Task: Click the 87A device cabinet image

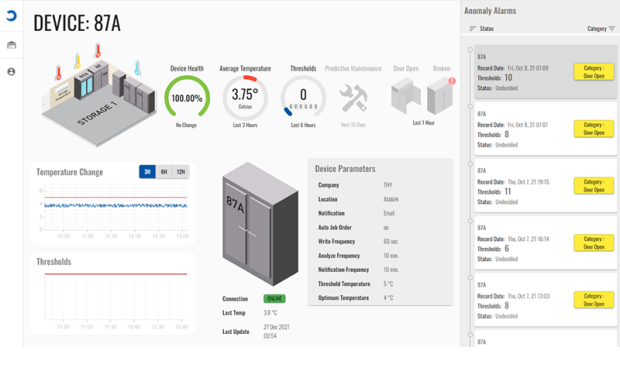Action: pyautogui.click(x=260, y=223)
